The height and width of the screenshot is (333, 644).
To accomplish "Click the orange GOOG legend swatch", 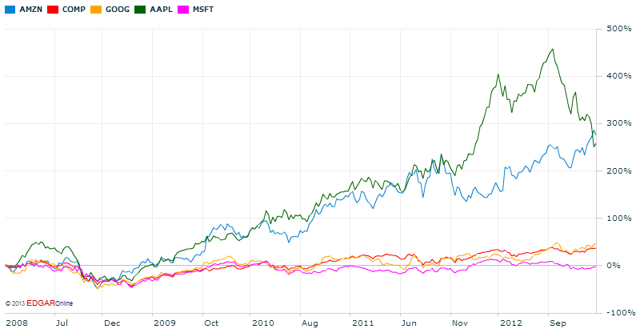I will (x=98, y=10).
